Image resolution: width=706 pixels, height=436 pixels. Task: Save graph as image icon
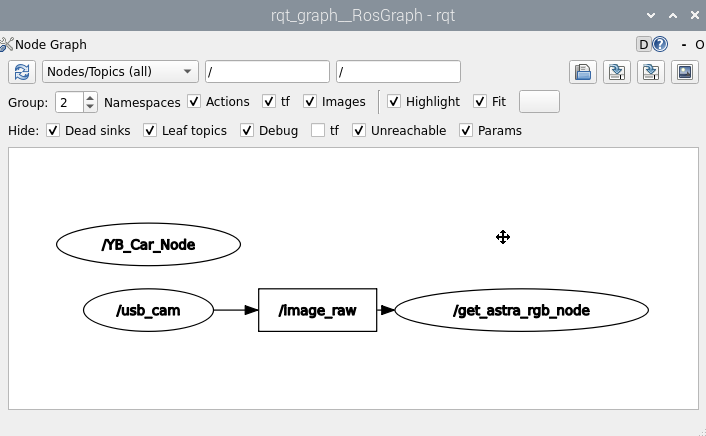[685, 72]
